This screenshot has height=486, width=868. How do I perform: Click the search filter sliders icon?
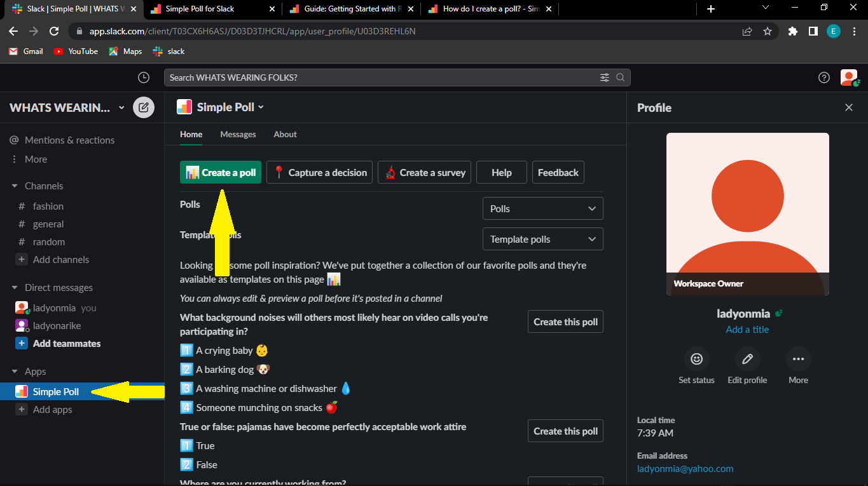point(604,78)
